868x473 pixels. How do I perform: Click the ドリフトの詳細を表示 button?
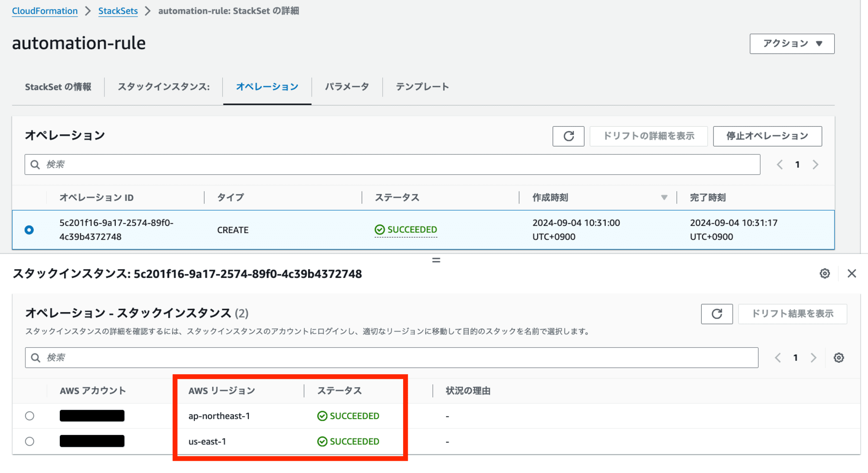[648, 136]
